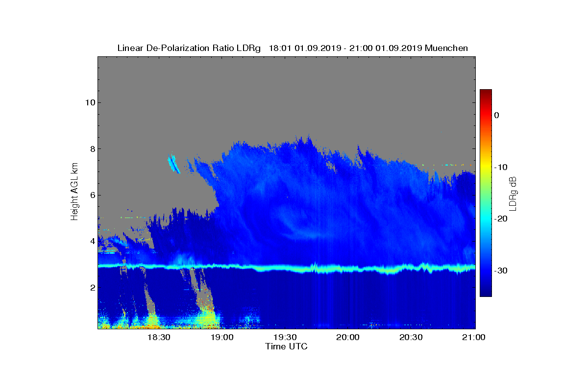Click the 4 km height label
Viewport: 588px width, 392px height.
click(92, 241)
